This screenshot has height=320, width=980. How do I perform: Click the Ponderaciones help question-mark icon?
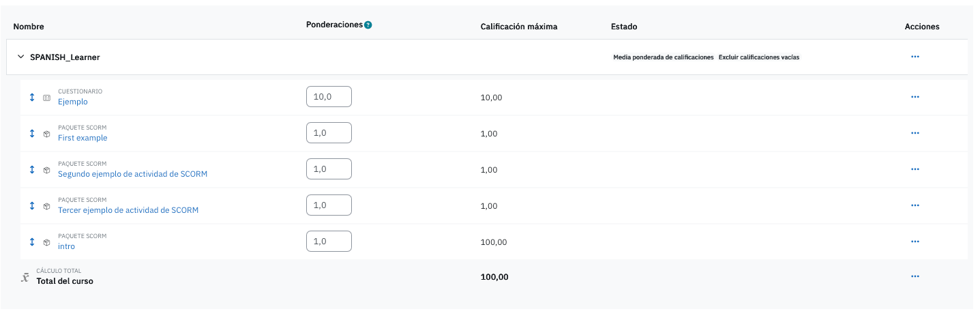(368, 25)
